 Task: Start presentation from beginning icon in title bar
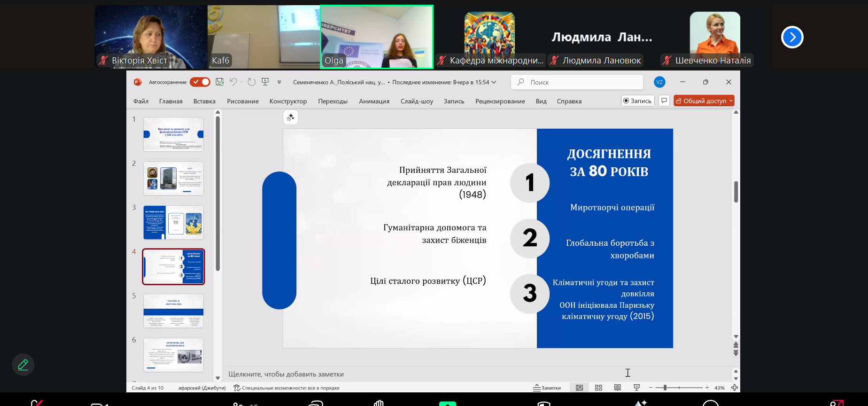[265, 82]
